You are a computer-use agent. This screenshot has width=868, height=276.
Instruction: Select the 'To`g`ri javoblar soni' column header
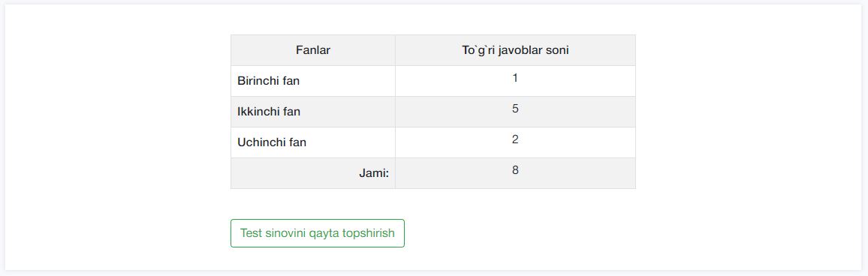click(x=515, y=50)
